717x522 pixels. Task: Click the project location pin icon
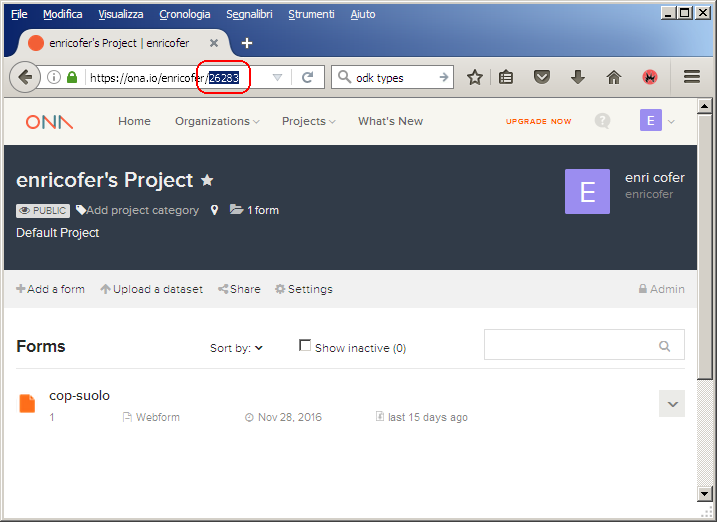(x=214, y=210)
